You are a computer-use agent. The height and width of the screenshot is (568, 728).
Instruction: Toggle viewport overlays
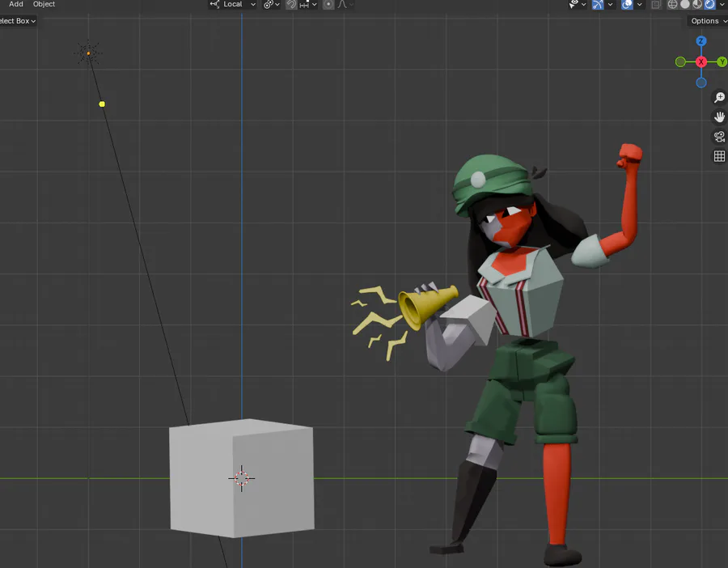[x=627, y=5]
